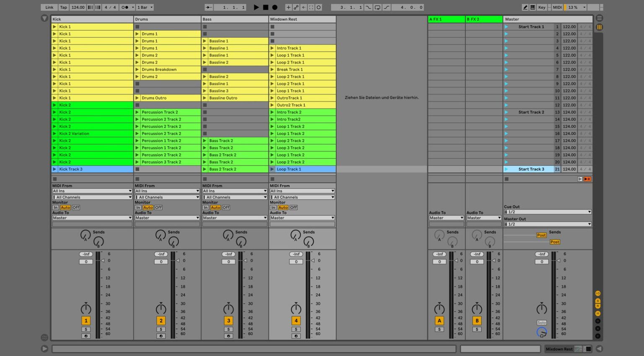The image size is (644, 356).
Task: Adjust the Kick track Send A knob
Action: 85,235
